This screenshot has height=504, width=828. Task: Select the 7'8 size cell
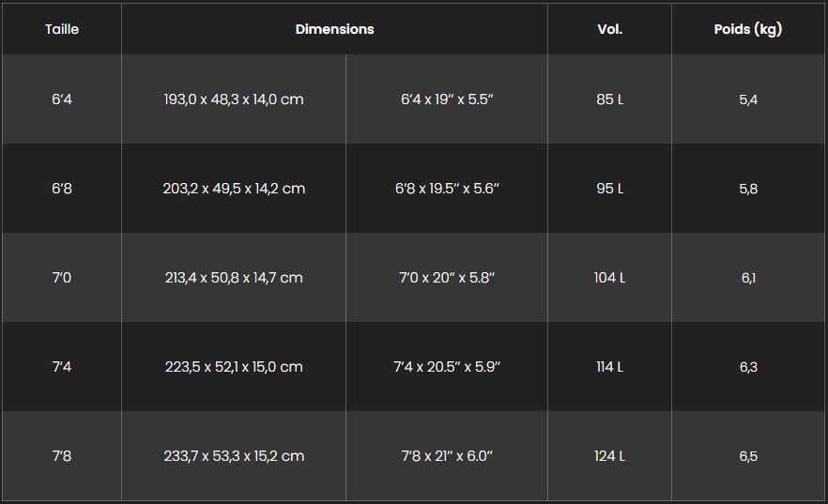point(62,456)
